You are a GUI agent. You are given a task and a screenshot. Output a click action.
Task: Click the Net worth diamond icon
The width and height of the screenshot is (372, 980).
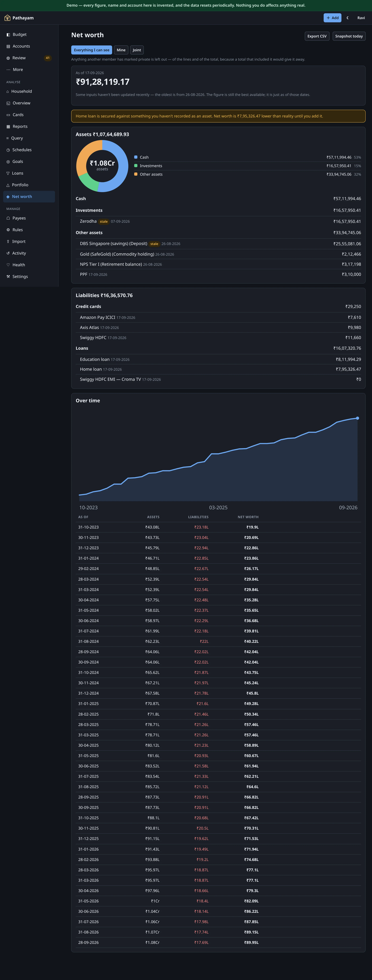click(8, 197)
